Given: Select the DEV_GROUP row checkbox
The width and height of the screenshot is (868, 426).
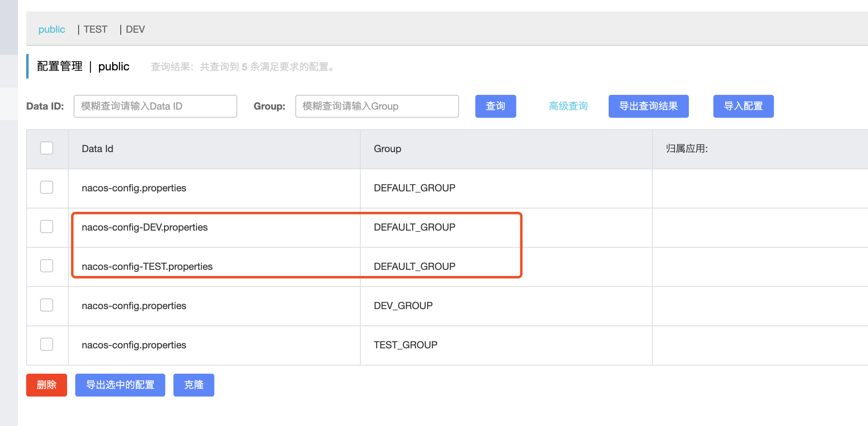Looking at the screenshot, I should [x=47, y=305].
